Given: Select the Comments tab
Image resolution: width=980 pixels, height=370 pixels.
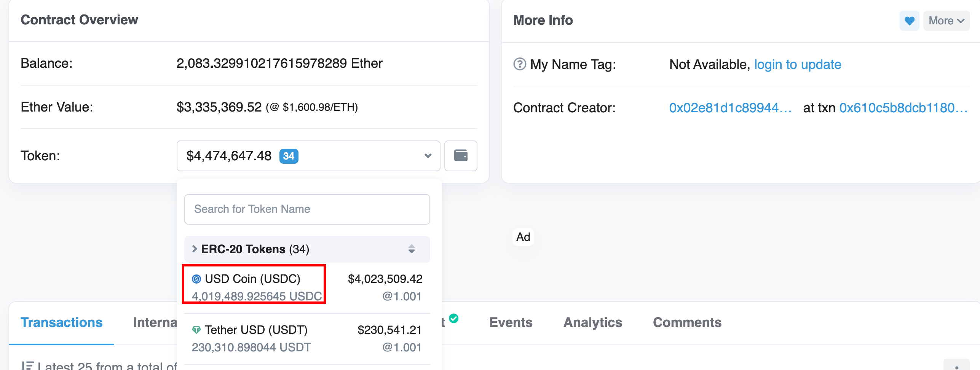Looking at the screenshot, I should coord(687,322).
